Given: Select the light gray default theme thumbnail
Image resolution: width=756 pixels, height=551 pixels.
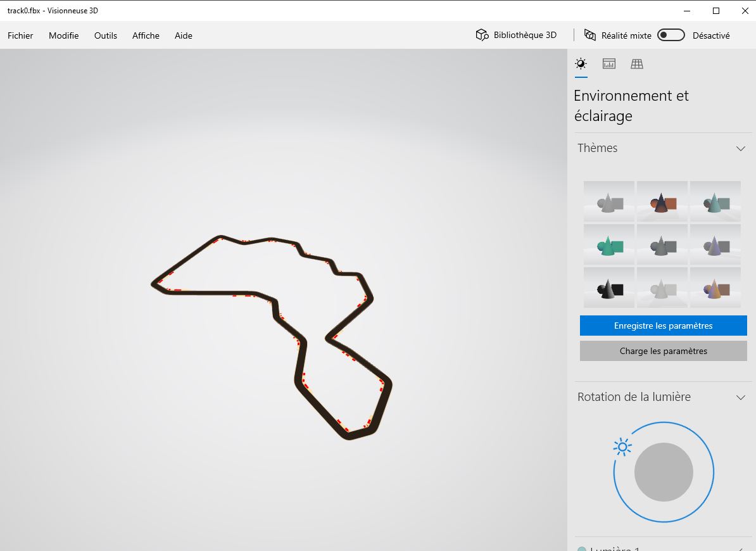Looking at the screenshot, I should coord(609,201).
